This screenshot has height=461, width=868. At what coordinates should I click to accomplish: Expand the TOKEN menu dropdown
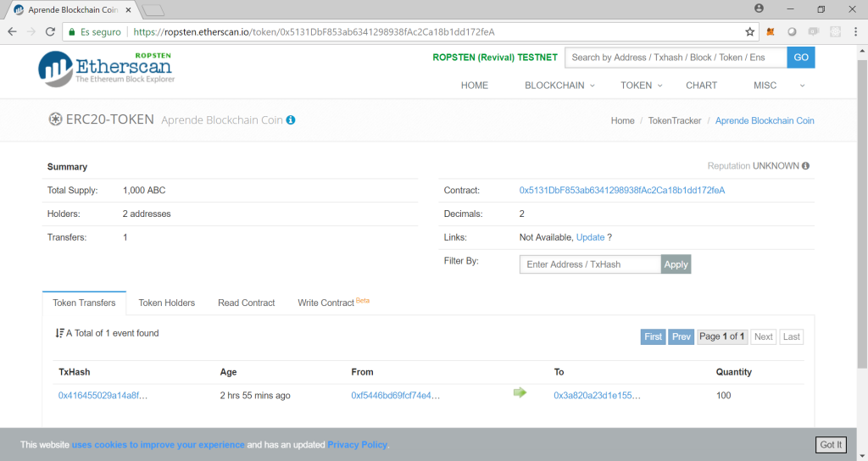point(641,86)
